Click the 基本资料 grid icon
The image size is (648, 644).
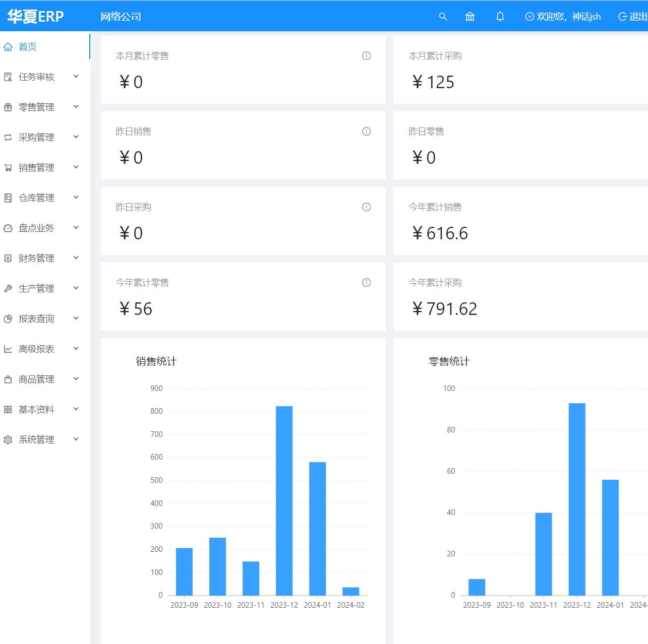click(x=8, y=410)
